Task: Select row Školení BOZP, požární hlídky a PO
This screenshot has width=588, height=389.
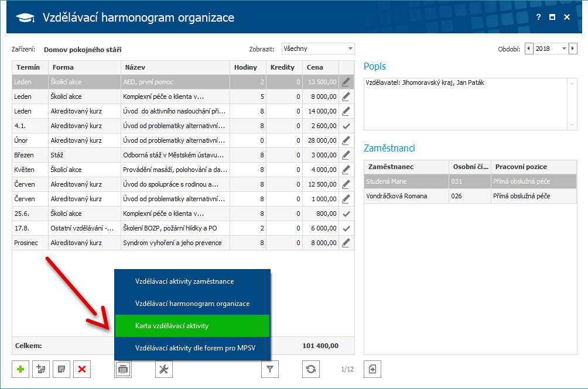Action: 183,228
